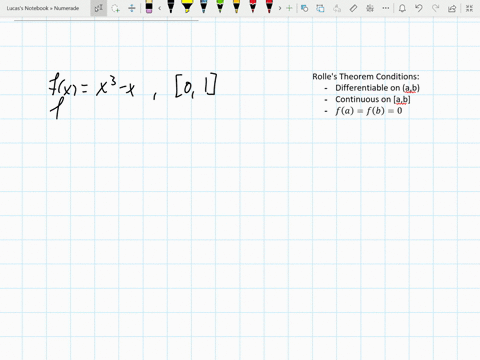480x360 pixels.
Task: Select the orange pen
Action: pos(236,6)
